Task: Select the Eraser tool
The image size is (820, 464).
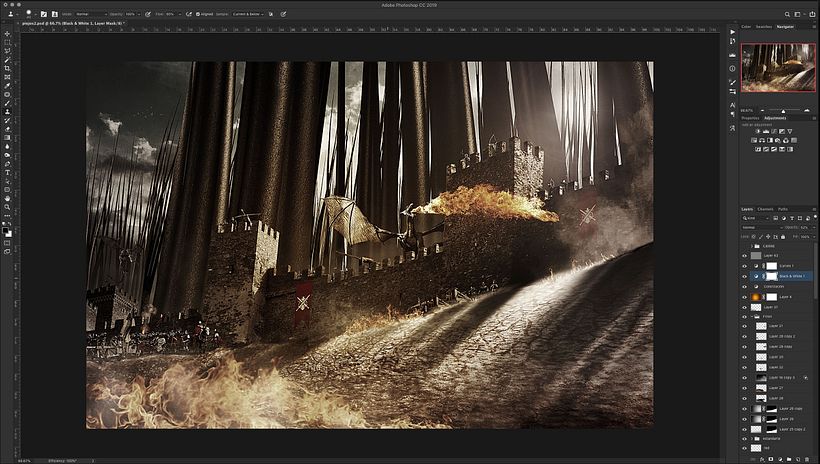Action: [x=7, y=129]
